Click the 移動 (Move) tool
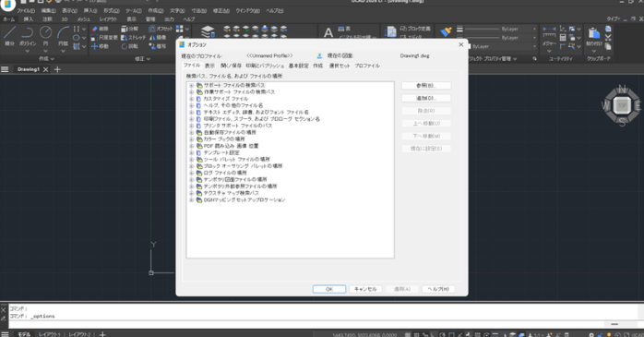644x337 pixels. coord(100,46)
